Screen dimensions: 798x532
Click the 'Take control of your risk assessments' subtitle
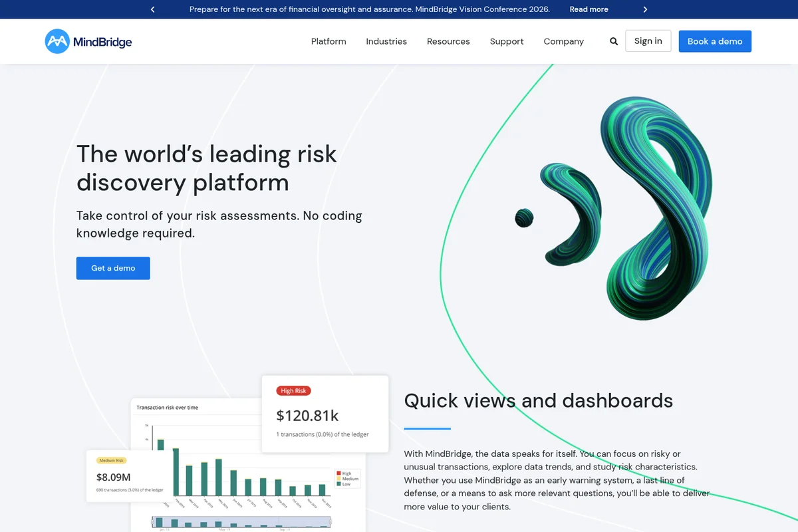pyautogui.click(x=219, y=224)
